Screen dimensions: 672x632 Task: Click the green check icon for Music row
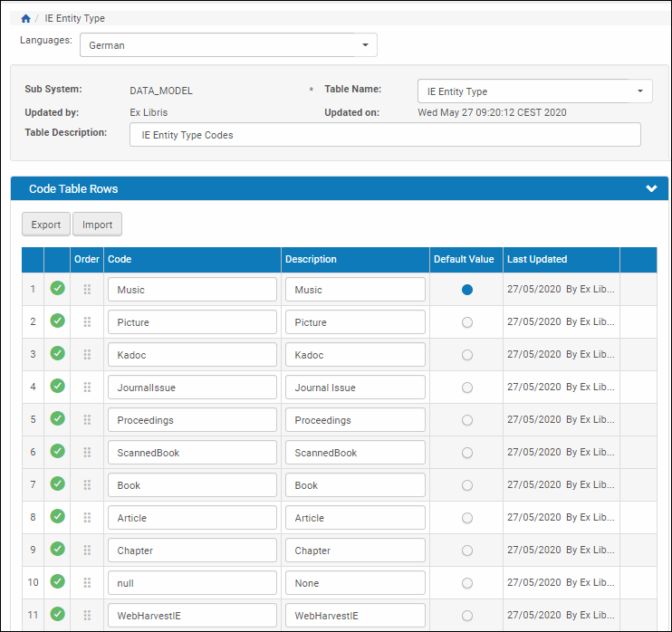click(x=57, y=289)
